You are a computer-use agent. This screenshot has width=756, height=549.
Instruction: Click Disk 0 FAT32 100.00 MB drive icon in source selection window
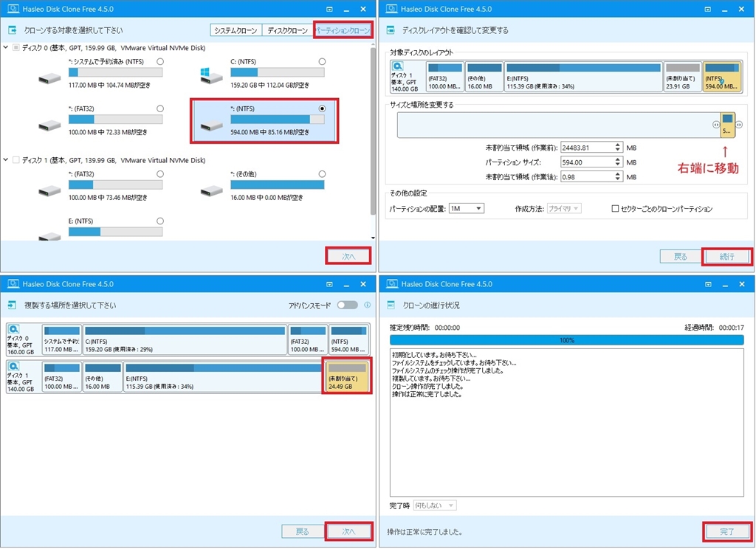click(x=49, y=125)
